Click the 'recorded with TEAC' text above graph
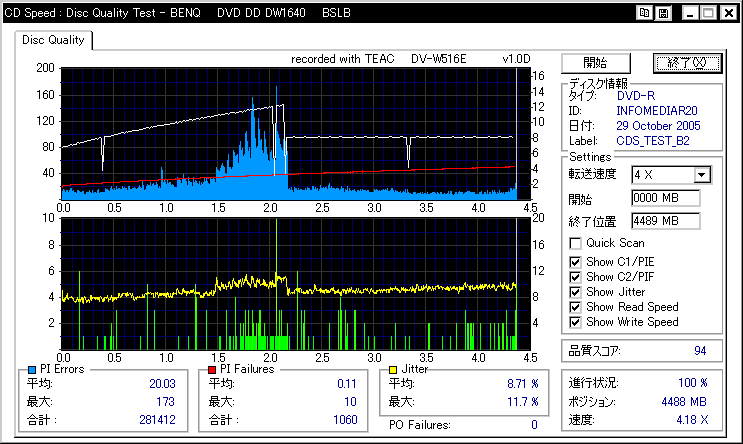The width and height of the screenshot is (743, 444). [x=342, y=59]
